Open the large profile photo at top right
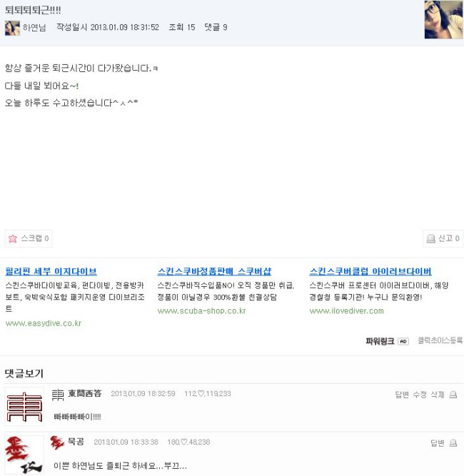464x476 pixels. [443, 19]
